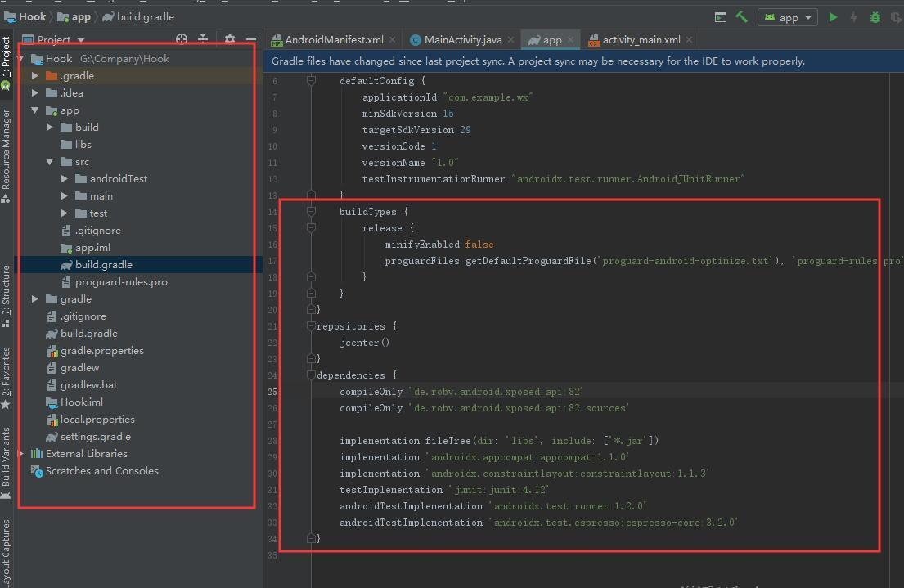
Task: Expand the androidTest folder
Action: pos(64,179)
